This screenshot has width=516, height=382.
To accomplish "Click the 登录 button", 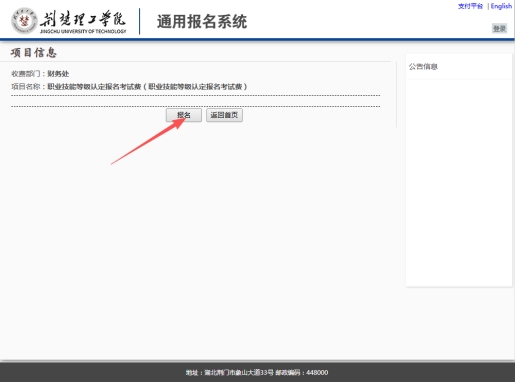I will click(x=499, y=29).
